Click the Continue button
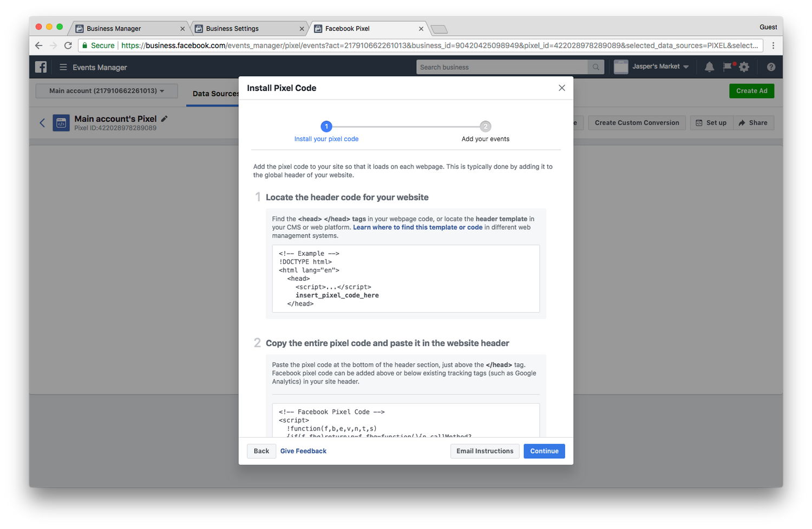The image size is (812, 529). [x=544, y=451]
